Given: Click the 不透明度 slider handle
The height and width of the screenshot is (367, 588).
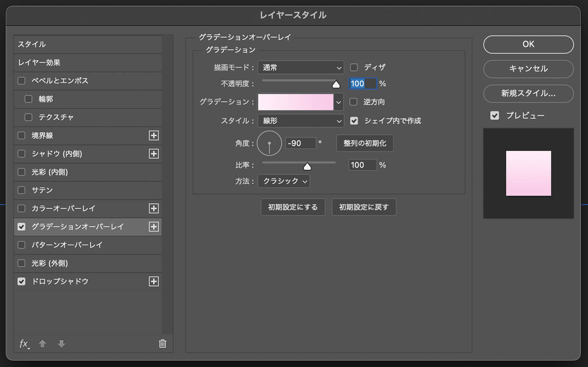Looking at the screenshot, I should pos(336,84).
